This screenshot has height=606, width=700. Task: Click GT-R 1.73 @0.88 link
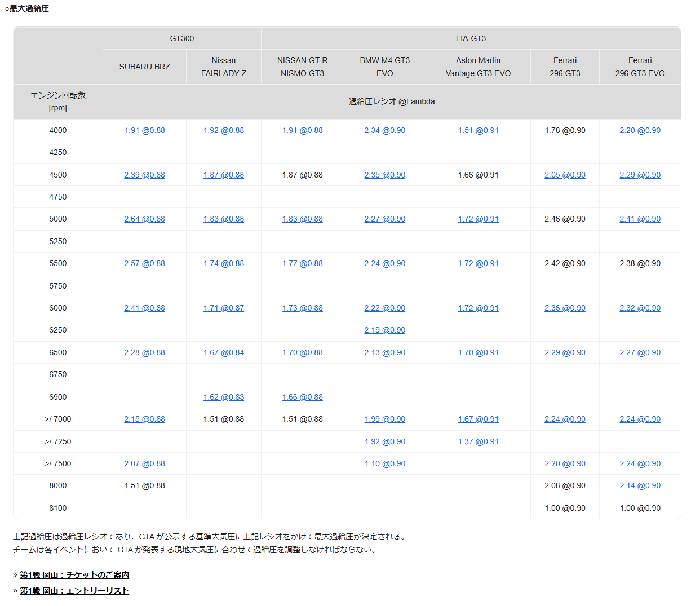[303, 308]
